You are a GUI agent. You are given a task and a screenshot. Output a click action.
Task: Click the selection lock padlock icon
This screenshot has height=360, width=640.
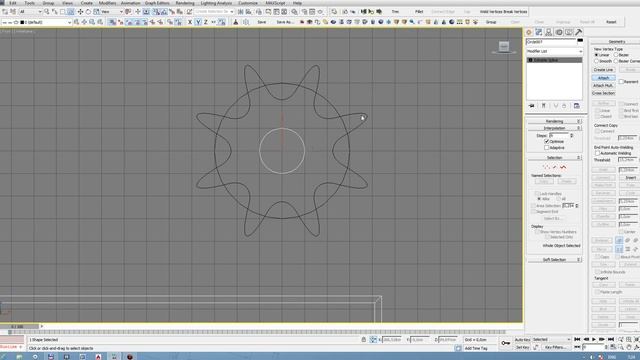[364, 340]
